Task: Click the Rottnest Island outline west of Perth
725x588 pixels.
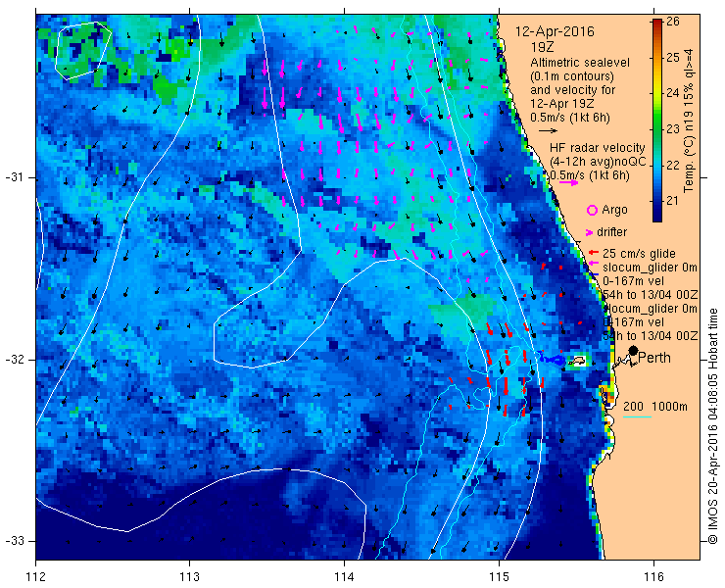Action: tap(576, 360)
